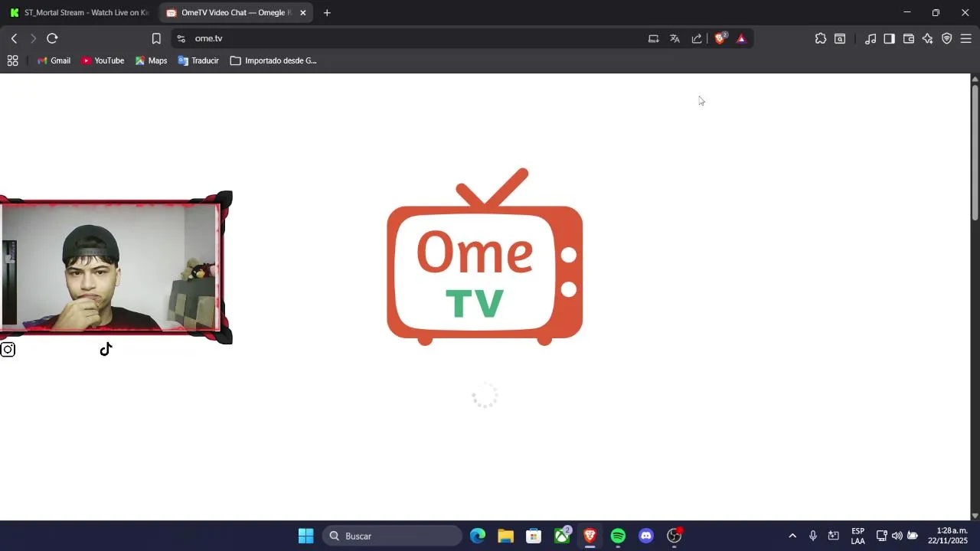Open site settings icon beside ome.tv

tap(181, 38)
